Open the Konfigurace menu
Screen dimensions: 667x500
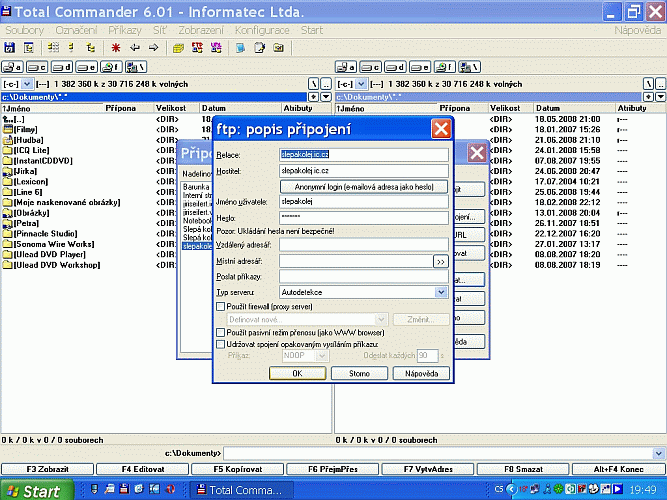(x=262, y=31)
